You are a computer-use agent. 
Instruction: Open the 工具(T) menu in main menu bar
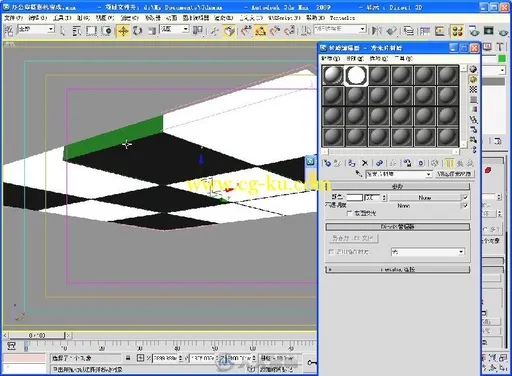coord(62,18)
